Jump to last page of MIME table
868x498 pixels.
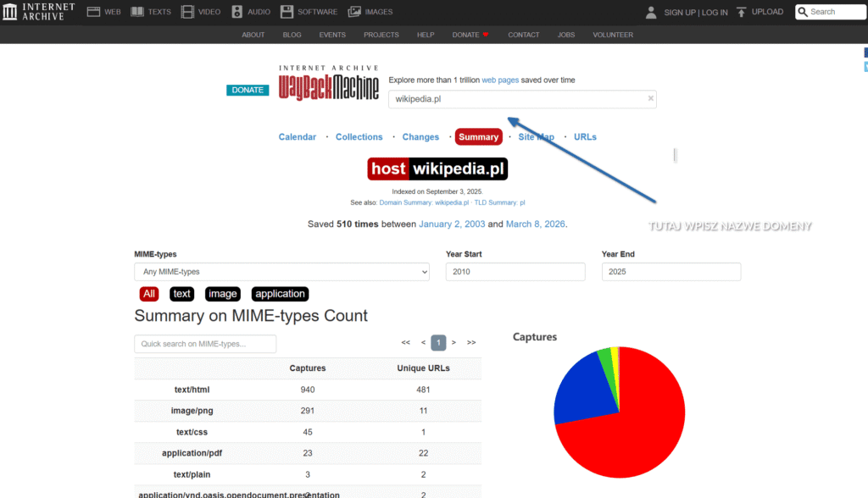471,343
